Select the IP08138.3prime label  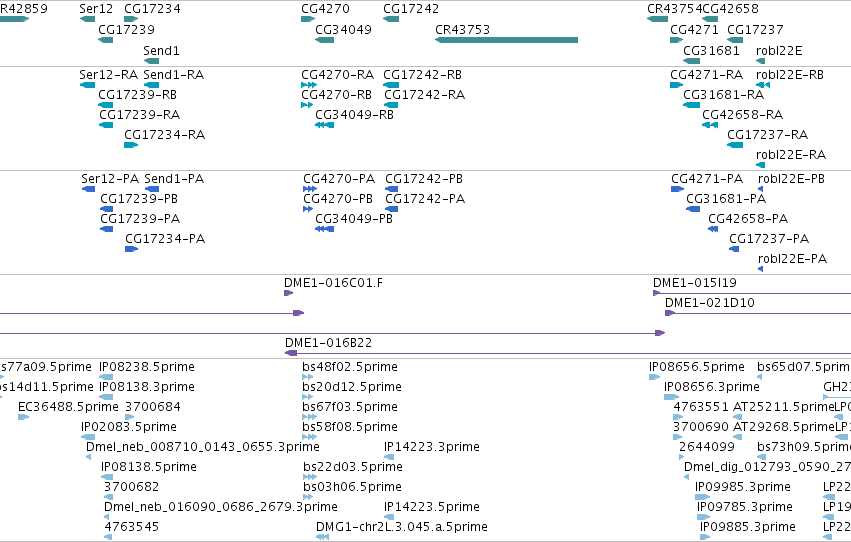tap(147, 387)
